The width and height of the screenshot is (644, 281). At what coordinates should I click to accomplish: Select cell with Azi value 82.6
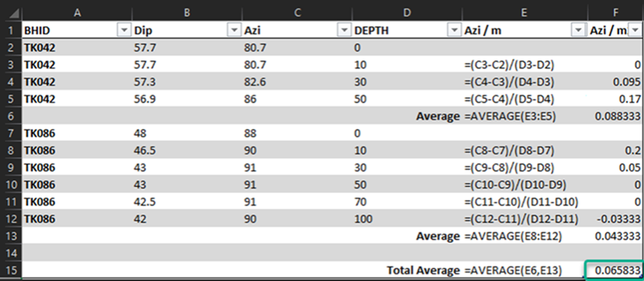(x=296, y=82)
